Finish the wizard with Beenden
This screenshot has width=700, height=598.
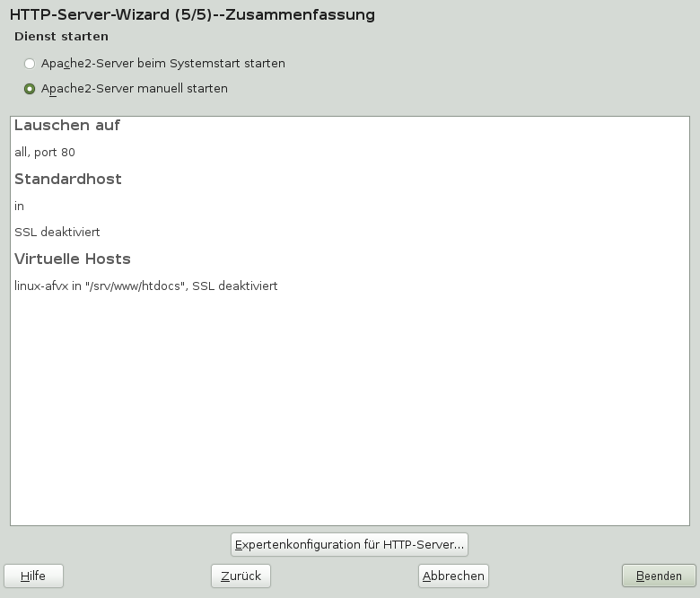pyautogui.click(x=659, y=576)
